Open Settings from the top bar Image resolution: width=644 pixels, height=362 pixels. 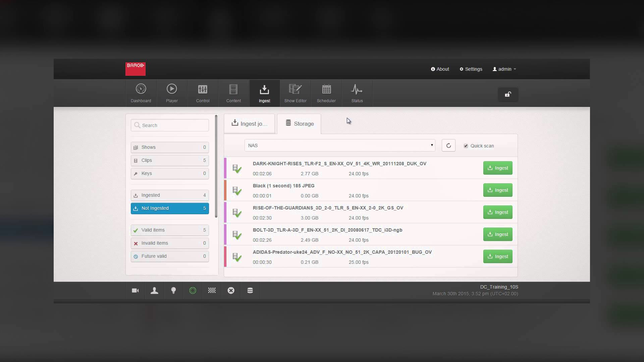click(471, 69)
